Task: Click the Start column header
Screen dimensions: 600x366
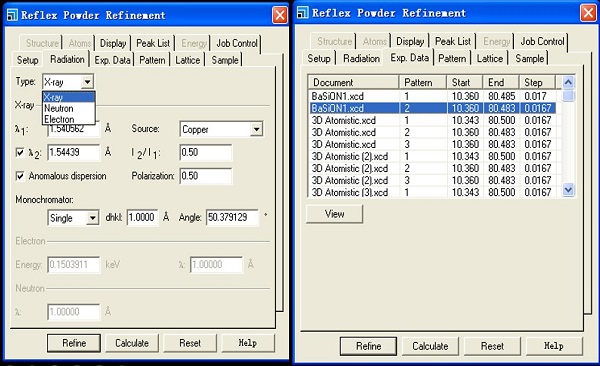Action: pos(465,82)
